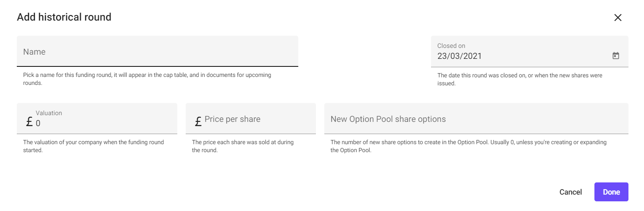Click the Option Pool helper text
644x211 pixels.
tap(468, 146)
